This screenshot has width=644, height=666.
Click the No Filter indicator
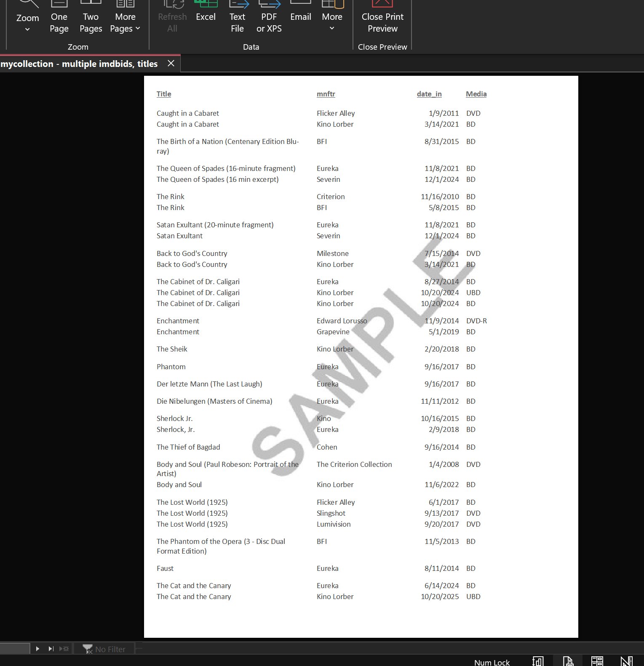click(x=104, y=649)
